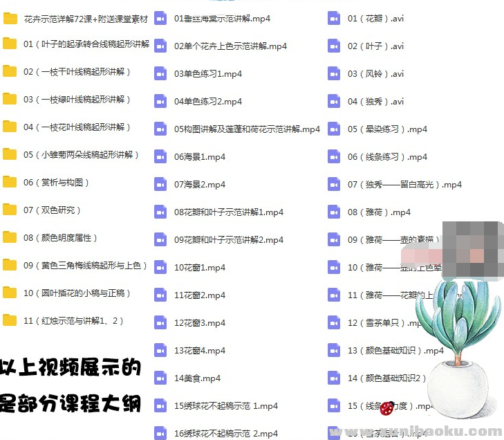Select video icon of 14美食.mp4
The image size is (504, 440).
pyautogui.click(x=160, y=378)
